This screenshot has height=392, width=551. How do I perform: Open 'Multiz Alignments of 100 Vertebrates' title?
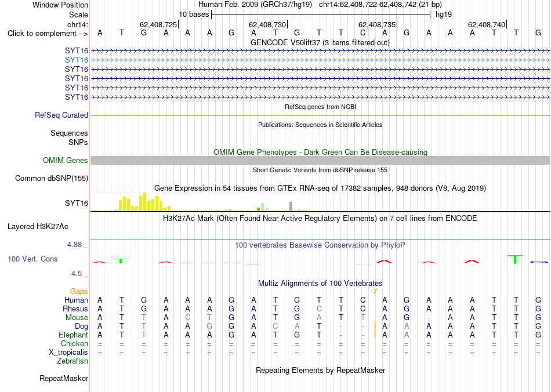point(320,284)
